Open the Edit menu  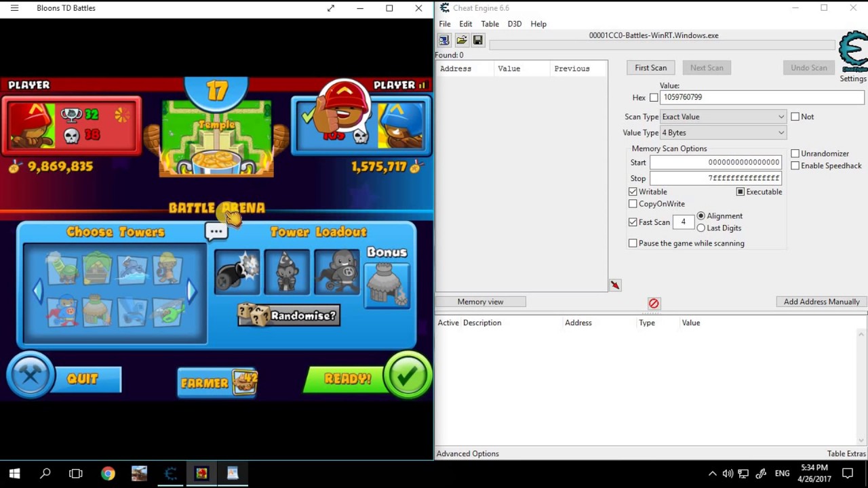pos(465,24)
